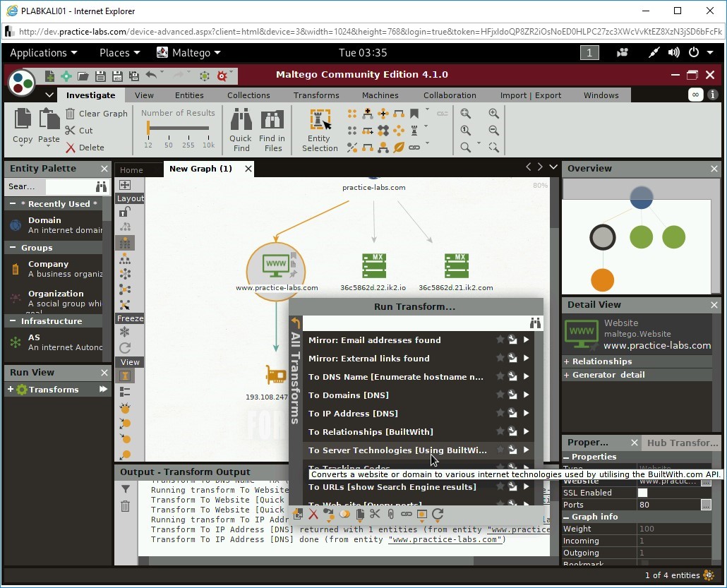Switch to the Transforms menu

316,95
